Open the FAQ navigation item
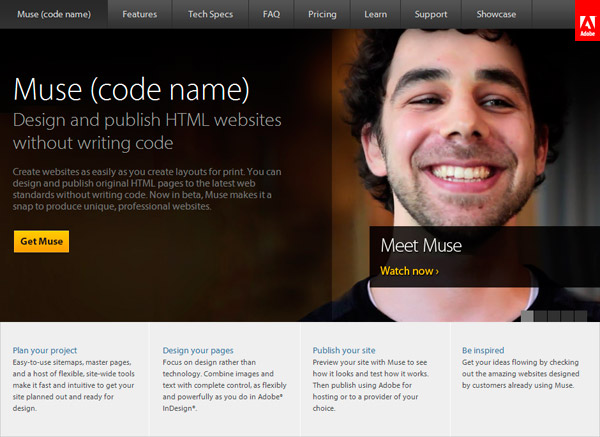The image size is (600, 437). [x=271, y=15]
